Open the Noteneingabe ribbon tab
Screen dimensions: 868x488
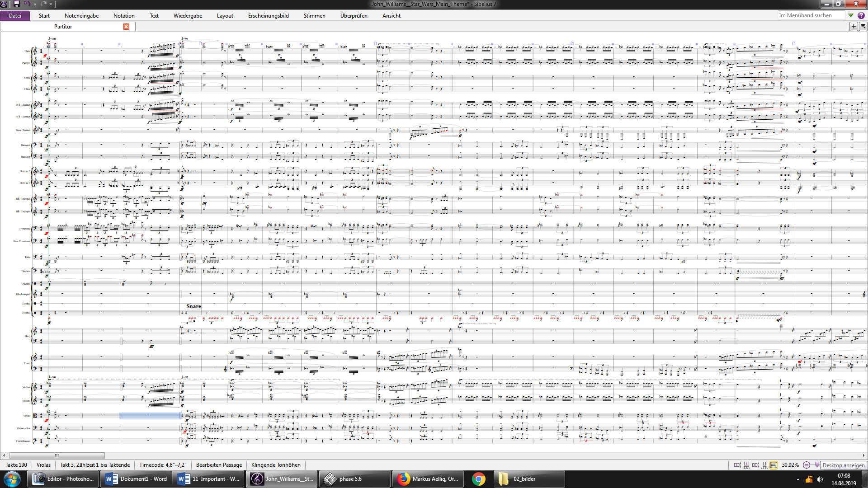click(81, 15)
